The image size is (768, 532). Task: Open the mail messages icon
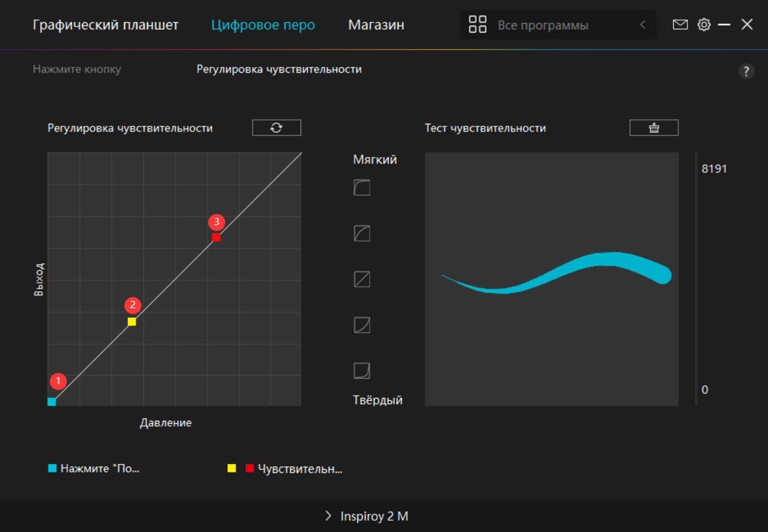680,25
